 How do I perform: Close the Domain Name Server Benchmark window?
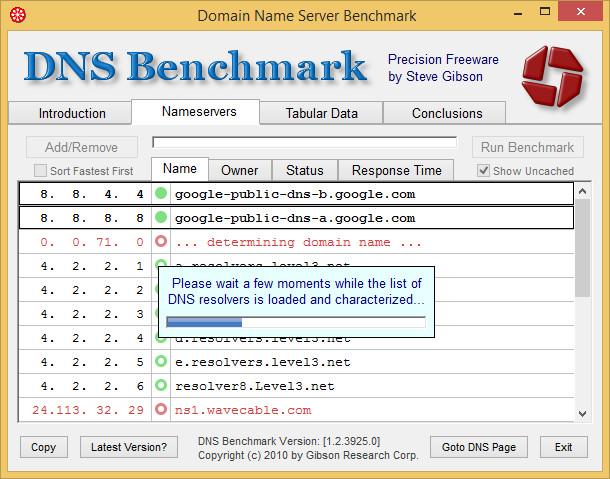[x=581, y=12]
